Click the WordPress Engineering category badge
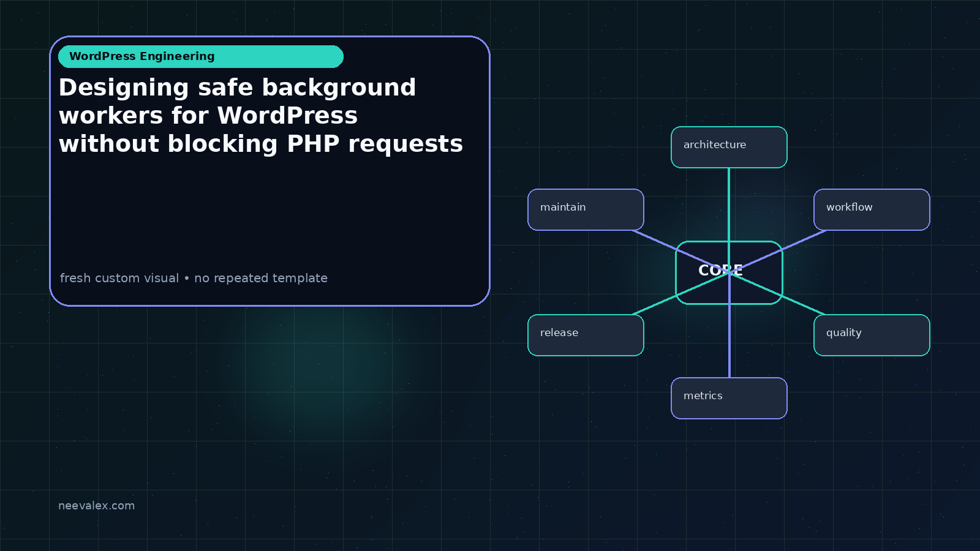 (201, 56)
